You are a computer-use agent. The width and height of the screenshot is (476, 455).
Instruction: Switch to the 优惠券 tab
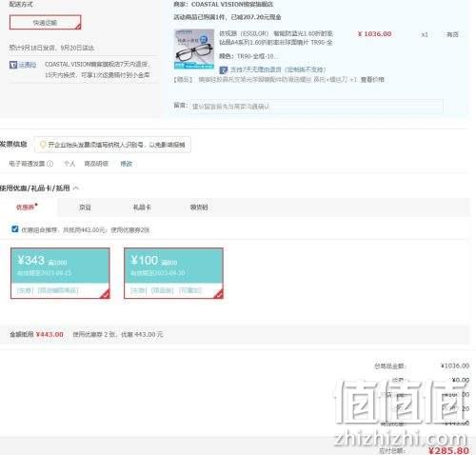[27, 208]
